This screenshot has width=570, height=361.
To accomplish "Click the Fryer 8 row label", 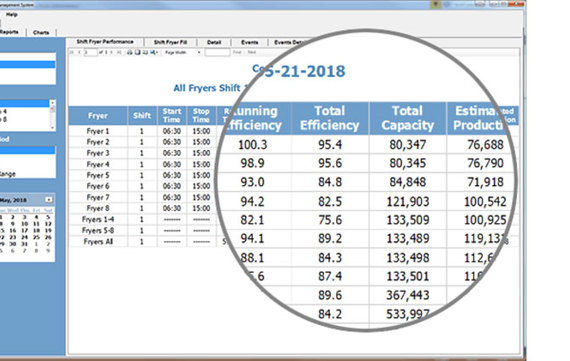I will coord(98,208).
